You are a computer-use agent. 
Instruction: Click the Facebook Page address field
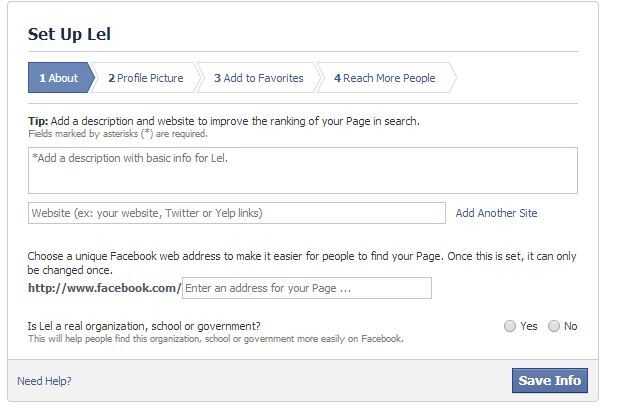pyautogui.click(x=306, y=288)
